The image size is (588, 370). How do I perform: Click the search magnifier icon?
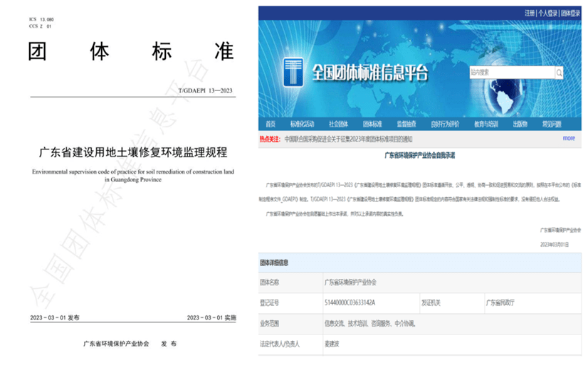click(x=559, y=73)
